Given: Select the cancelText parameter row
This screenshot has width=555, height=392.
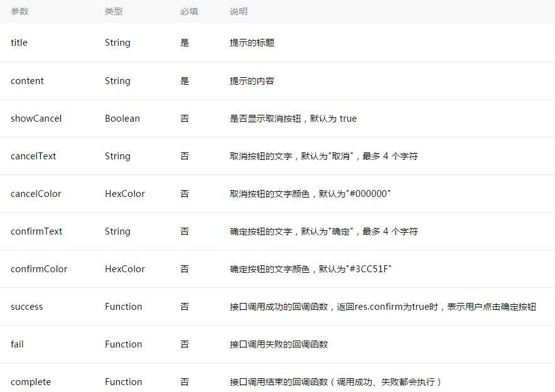Looking at the screenshot, I should coord(33,156).
